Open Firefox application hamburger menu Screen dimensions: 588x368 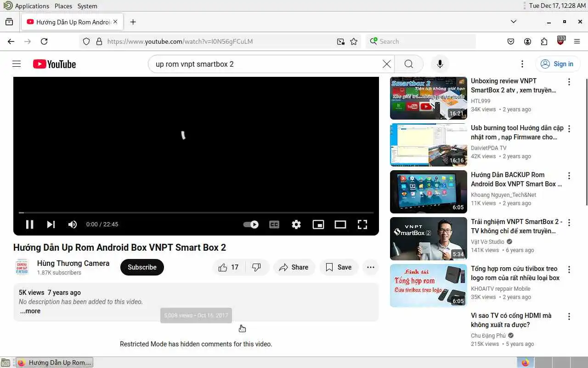577,41
